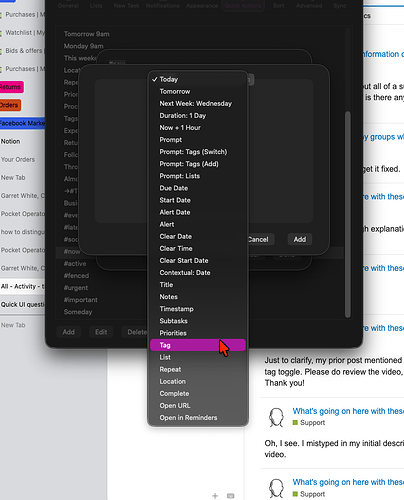The image size is (404, 500).
Task: Select Clear Start Date option
Action: 198,260
